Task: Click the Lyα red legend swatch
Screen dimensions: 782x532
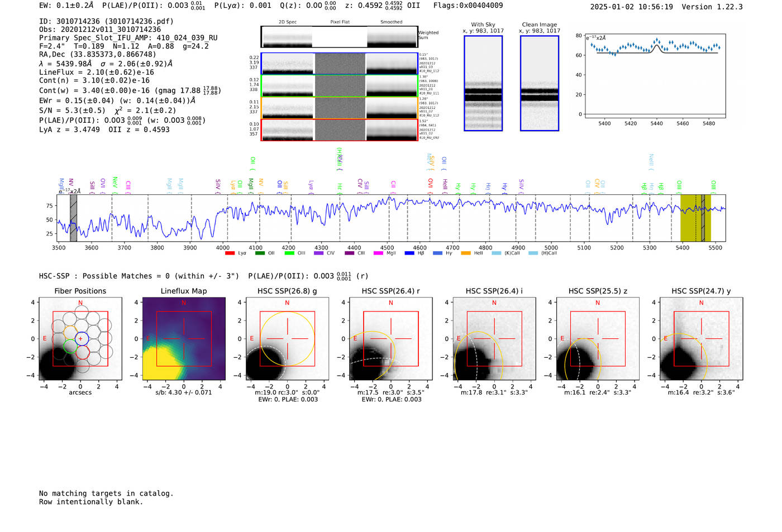Action: click(x=230, y=253)
